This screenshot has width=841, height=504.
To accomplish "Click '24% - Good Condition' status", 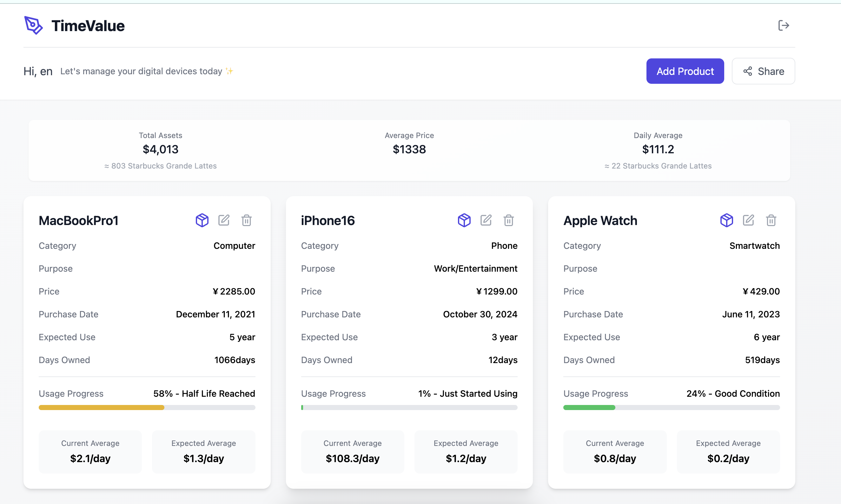I will (733, 394).
